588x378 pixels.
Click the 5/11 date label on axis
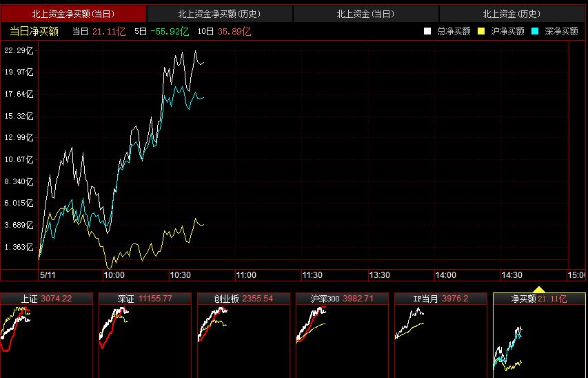click(x=48, y=275)
